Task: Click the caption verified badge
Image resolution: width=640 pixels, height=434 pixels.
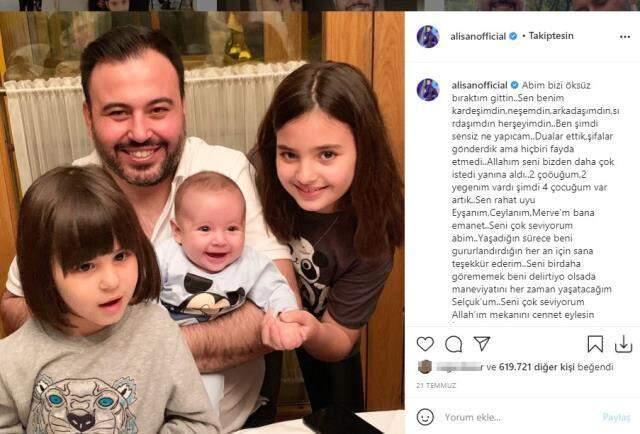Action: pyautogui.click(x=514, y=85)
